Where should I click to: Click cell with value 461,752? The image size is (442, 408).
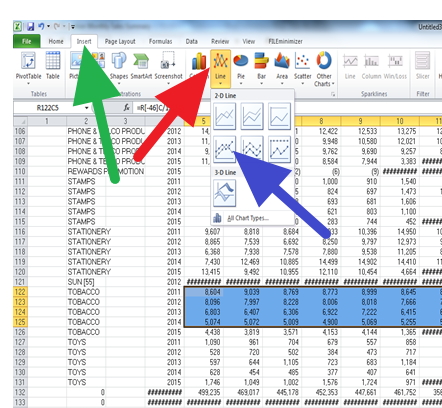point(400,392)
